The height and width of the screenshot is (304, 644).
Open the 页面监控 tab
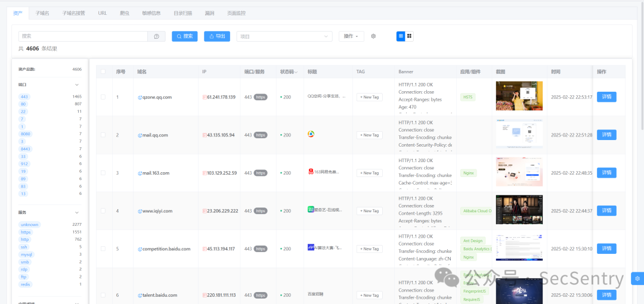236,13
